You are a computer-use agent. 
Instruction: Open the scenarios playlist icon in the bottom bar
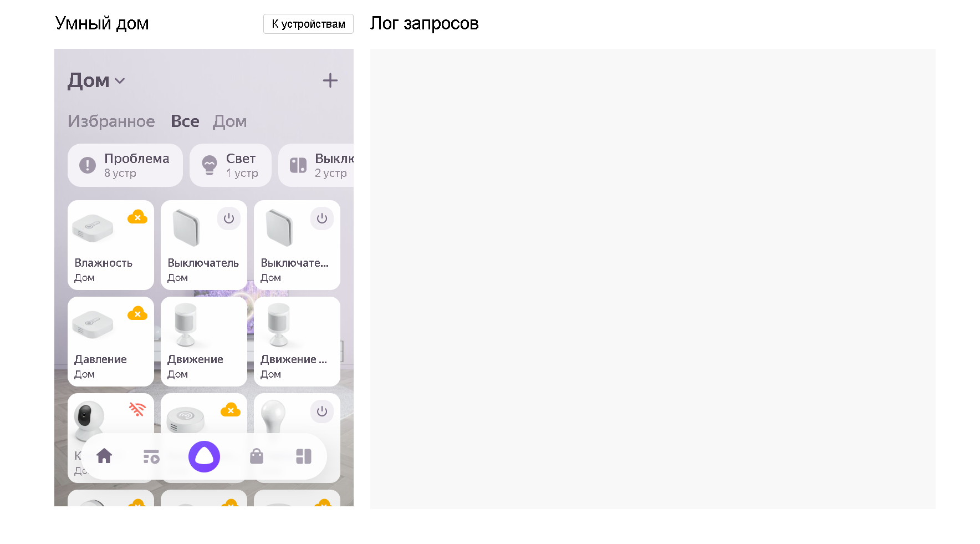click(x=151, y=456)
